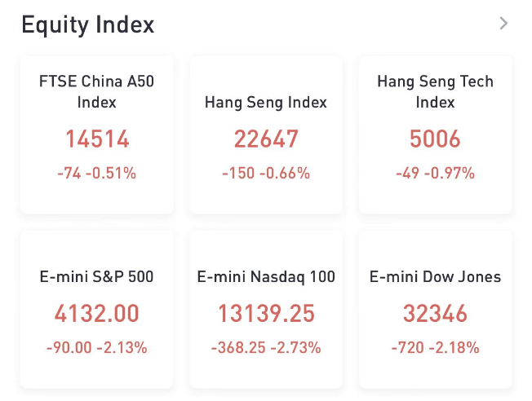Select the -150 -0.66% change text
The image size is (532, 401).
(266, 173)
